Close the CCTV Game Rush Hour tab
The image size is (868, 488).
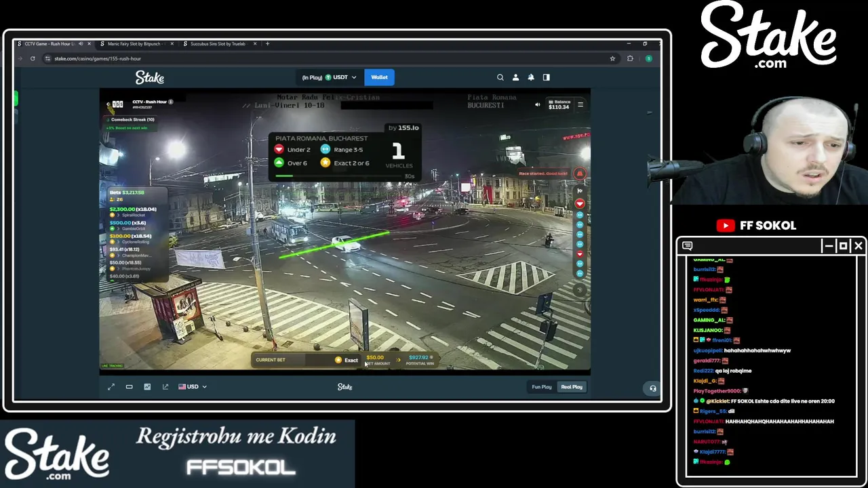[x=89, y=44]
